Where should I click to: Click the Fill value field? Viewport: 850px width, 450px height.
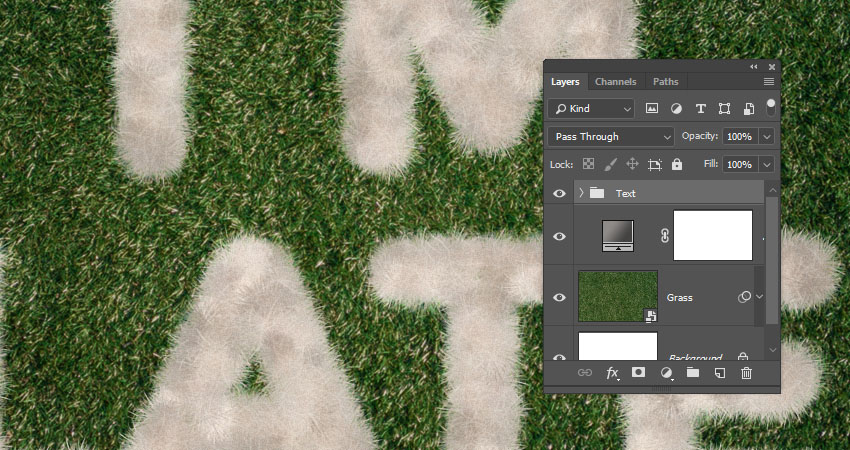click(x=741, y=164)
